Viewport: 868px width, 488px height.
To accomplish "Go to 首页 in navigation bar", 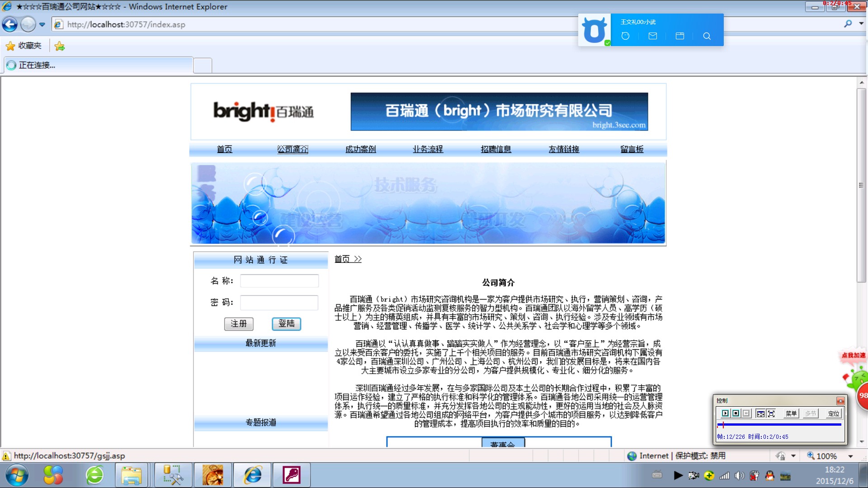I will coord(224,149).
